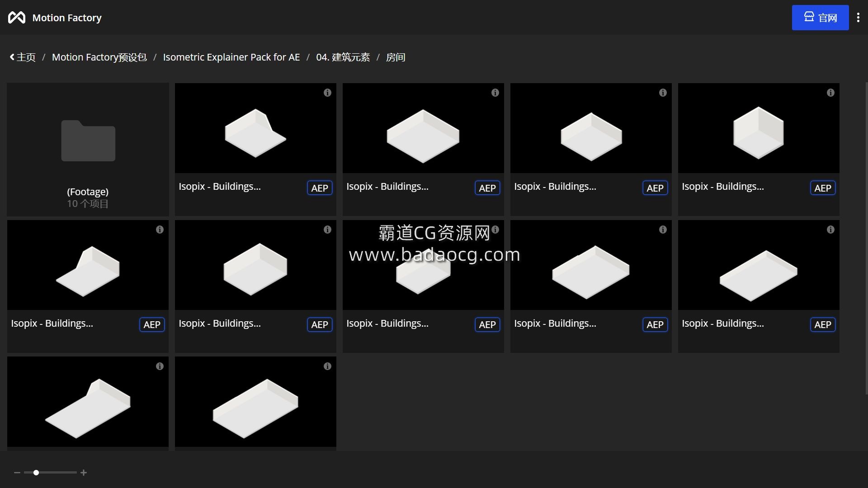Open the Motion Factory预设包 breadcrumb
Image resolution: width=868 pixels, height=488 pixels.
click(99, 57)
